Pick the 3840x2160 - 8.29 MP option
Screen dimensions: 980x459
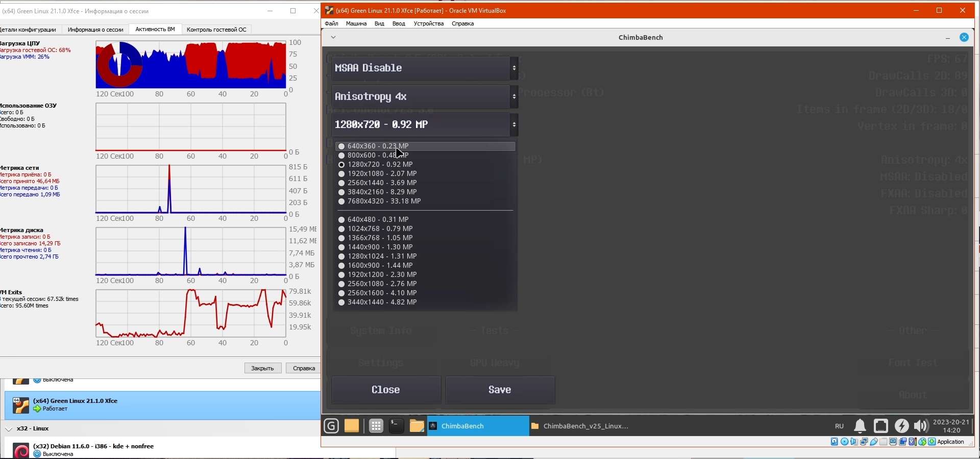click(425, 192)
